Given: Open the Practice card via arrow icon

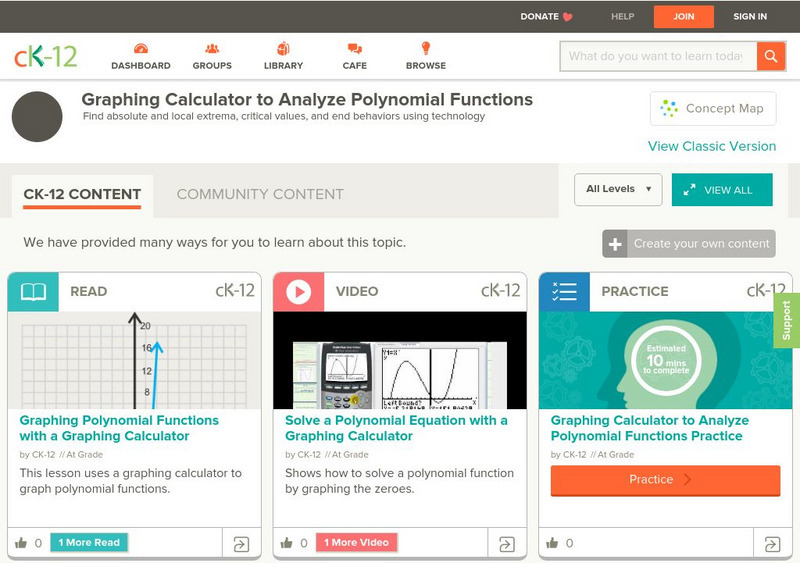Looking at the screenshot, I should click(x=772, y=544).
